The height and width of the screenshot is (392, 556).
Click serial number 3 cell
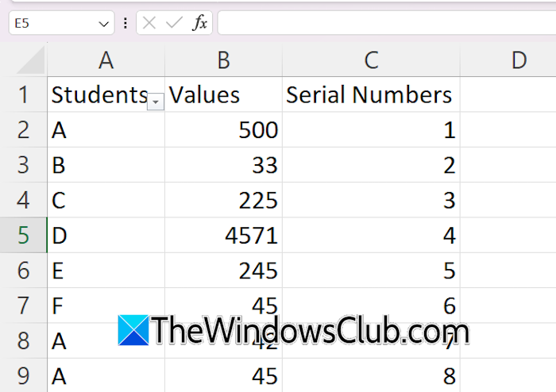click(371, 200)
